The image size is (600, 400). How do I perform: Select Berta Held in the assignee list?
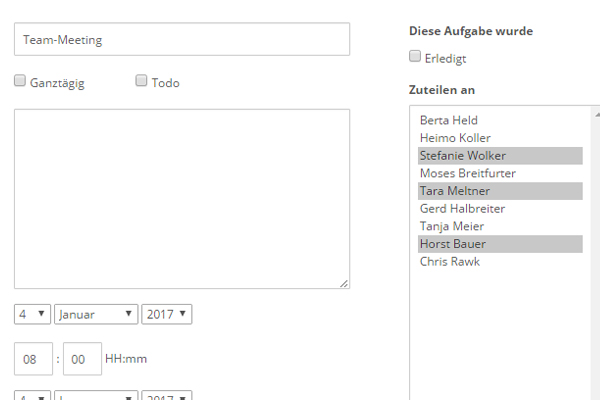pyautogui.click(x=500, y=120)
